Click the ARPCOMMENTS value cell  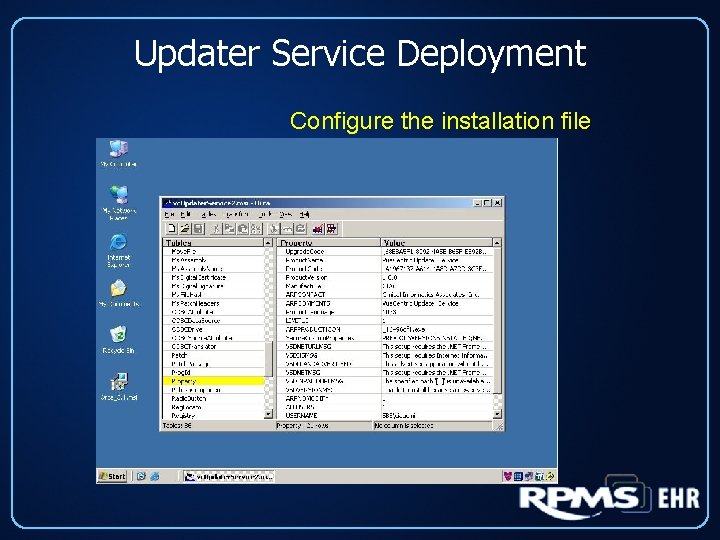tap(437, 304)
